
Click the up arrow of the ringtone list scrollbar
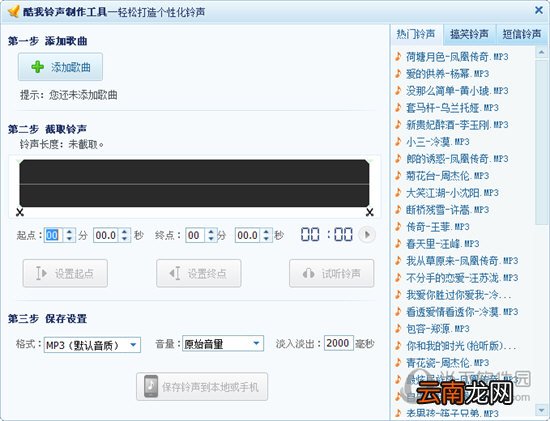[541, 53]
